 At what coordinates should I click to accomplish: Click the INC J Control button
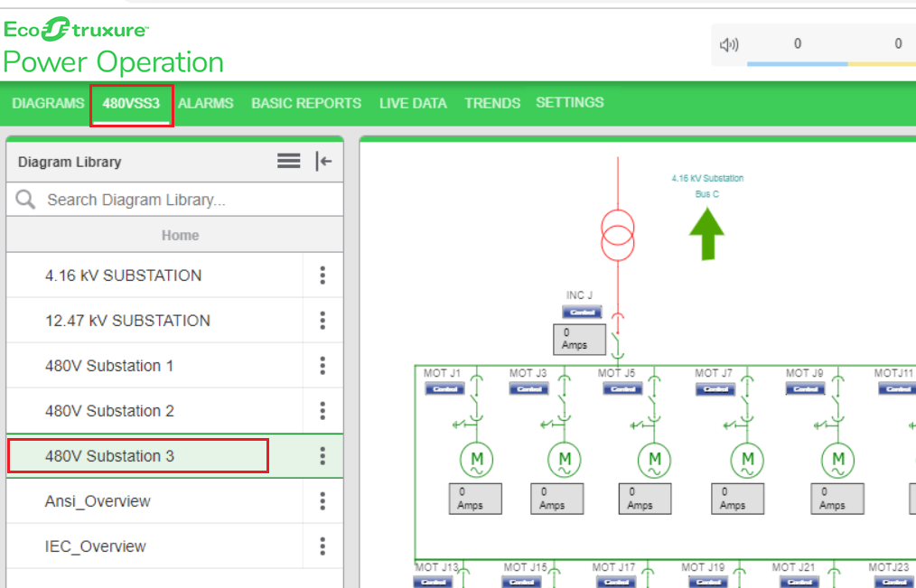click(582, 313)
